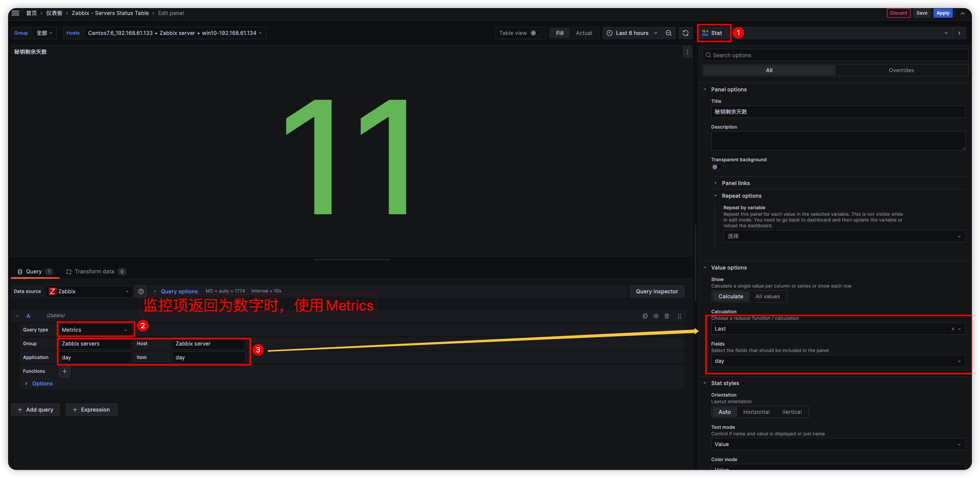Hide query A with eye icon
Image resolution: width=980 pixels, height=478 pixels.
pyautogui.click(x=656, y=316)
